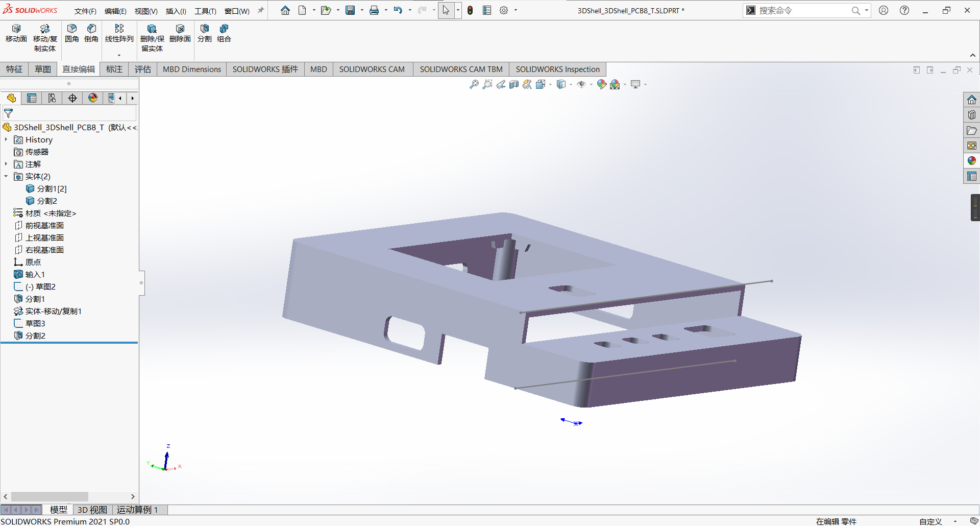Click the Rebuild traffic light icon

click(x=470, y=10)
